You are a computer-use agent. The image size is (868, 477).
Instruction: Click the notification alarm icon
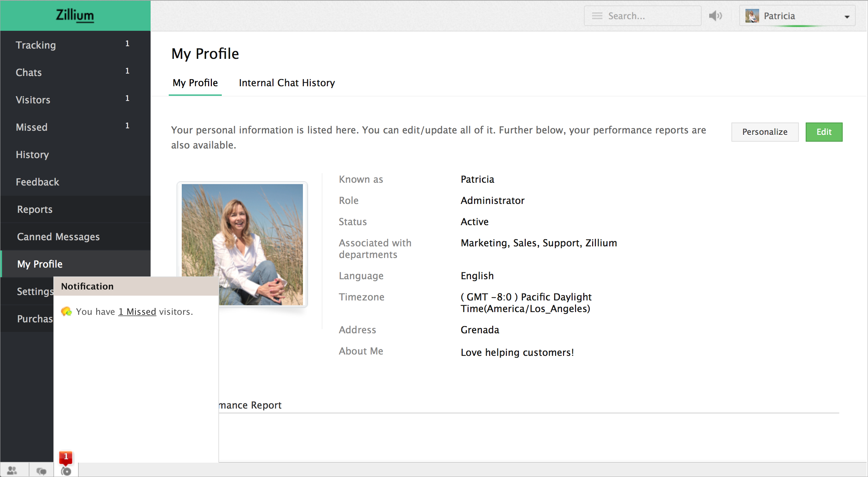(x=66, y=471)
